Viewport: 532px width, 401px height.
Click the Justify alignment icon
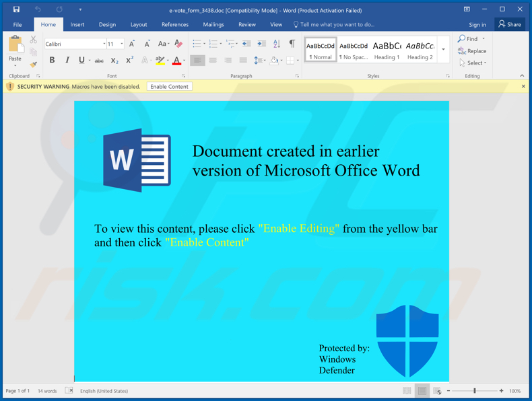pyautogui.click(x=243, y=61)
